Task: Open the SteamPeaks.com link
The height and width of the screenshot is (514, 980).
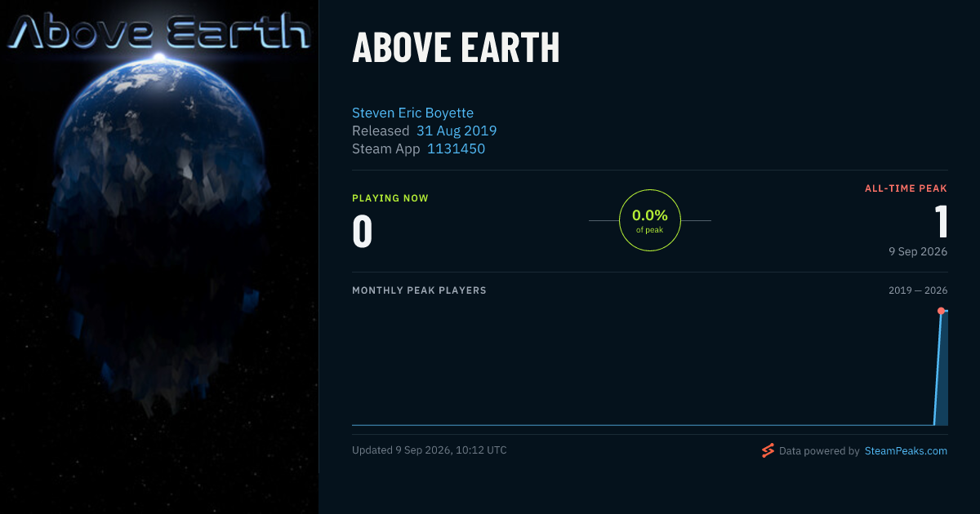Action: point(906,450)
